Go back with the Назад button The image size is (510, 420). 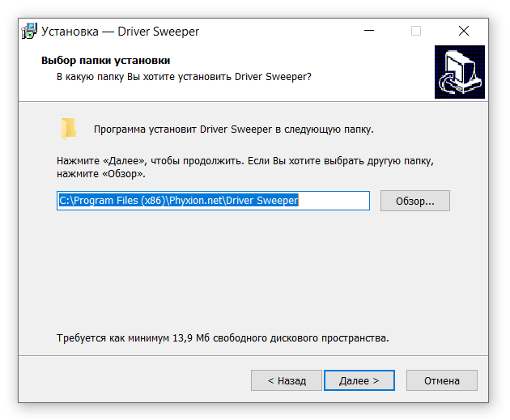click(284, 380)
